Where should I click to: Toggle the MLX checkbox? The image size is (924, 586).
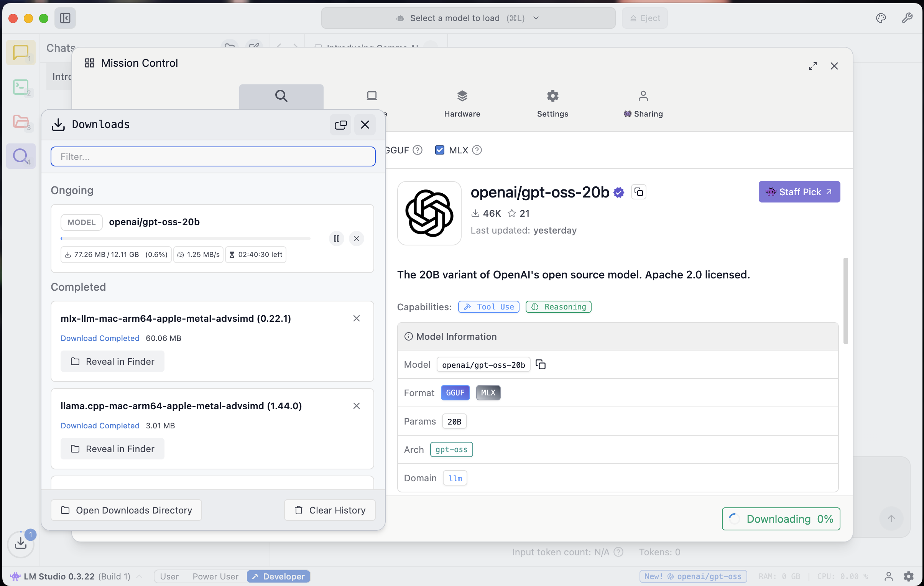pyautogui.click(x=440, y=150)
